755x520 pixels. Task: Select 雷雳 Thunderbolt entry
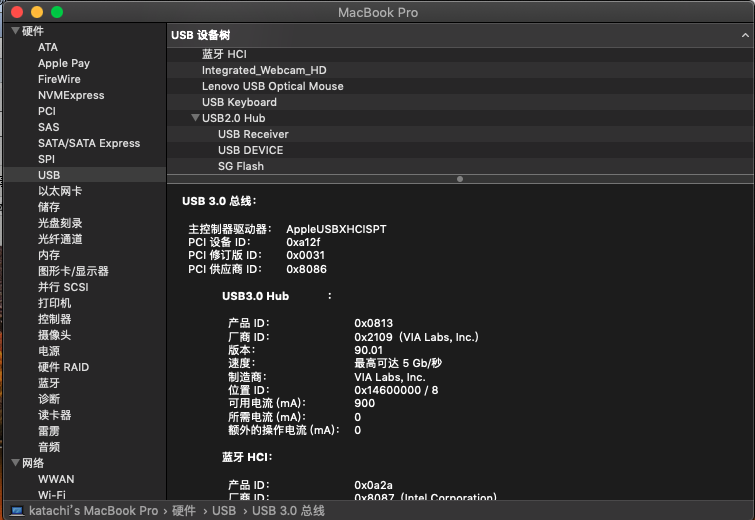[x=49, y=430]
